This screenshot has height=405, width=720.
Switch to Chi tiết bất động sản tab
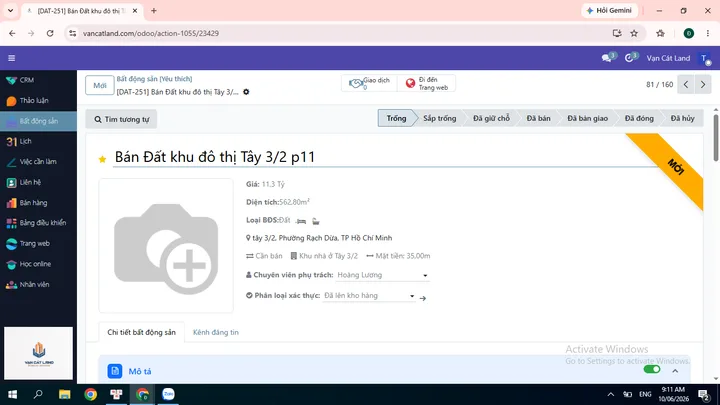pos(141,332)
